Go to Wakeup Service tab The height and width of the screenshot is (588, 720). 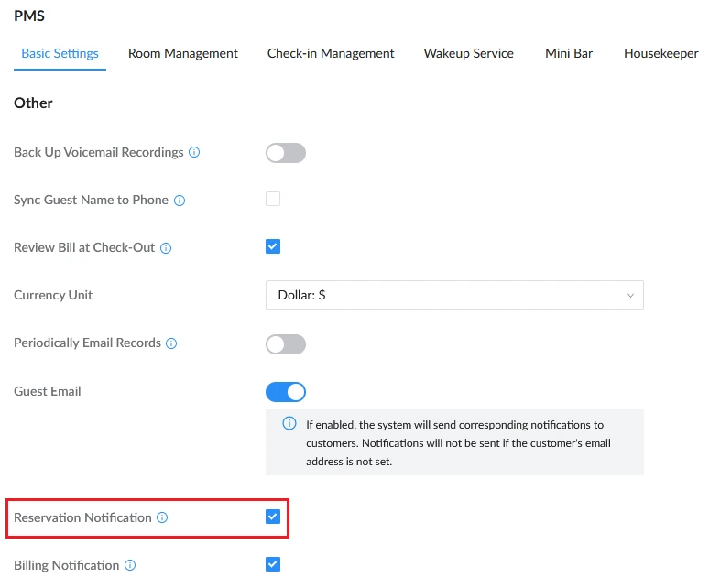[468, 53]
